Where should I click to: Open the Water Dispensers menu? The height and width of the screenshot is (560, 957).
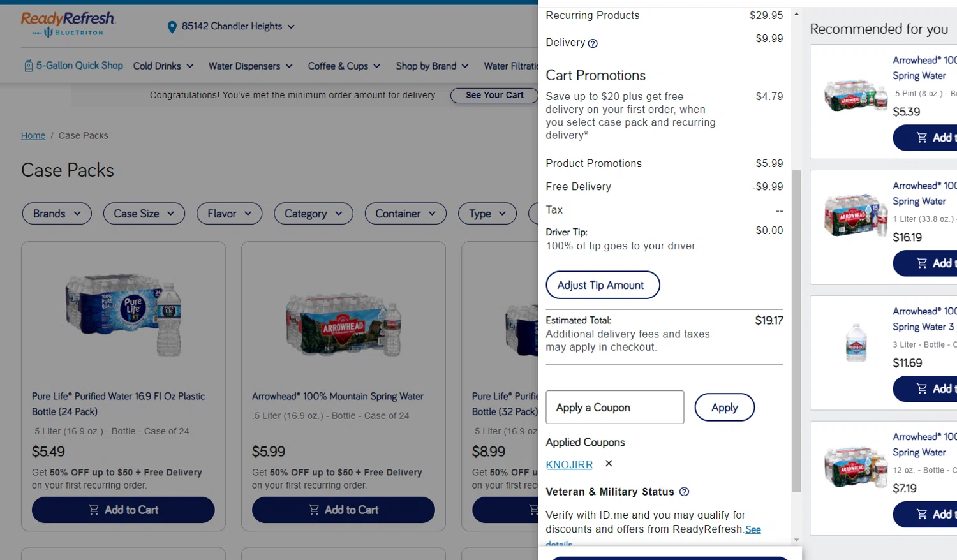(x=250, y=66)
